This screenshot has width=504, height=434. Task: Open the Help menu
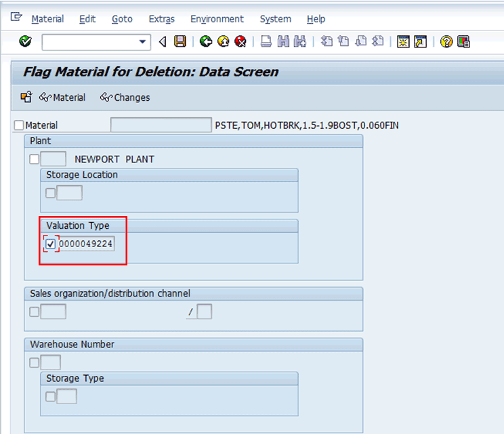316,19
